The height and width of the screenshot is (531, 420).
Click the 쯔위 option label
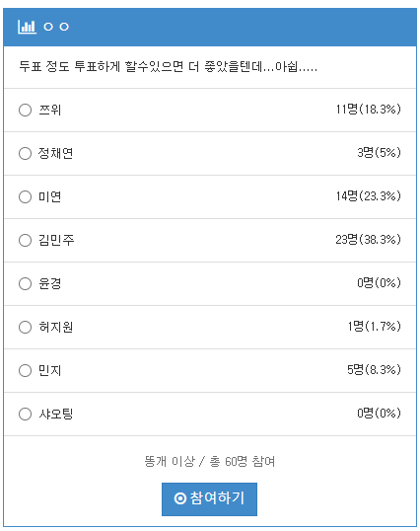(x=49, y=111)
